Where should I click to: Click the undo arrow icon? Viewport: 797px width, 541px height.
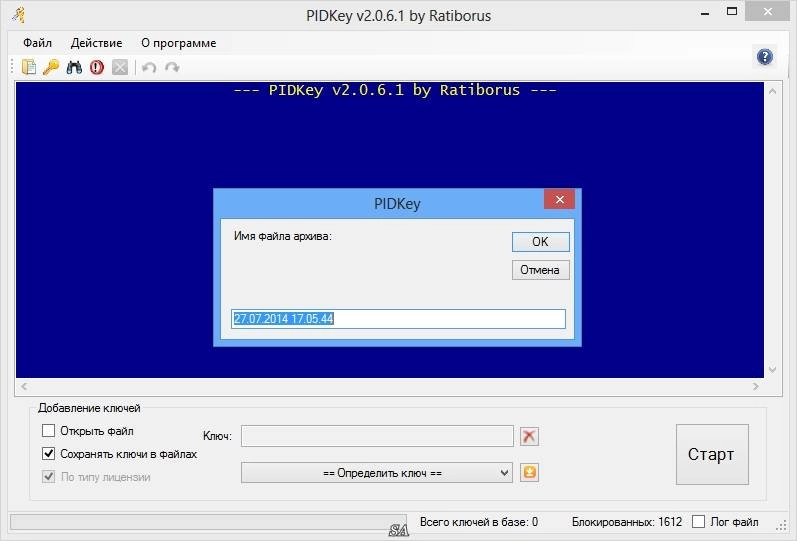[x=148, y=67]
